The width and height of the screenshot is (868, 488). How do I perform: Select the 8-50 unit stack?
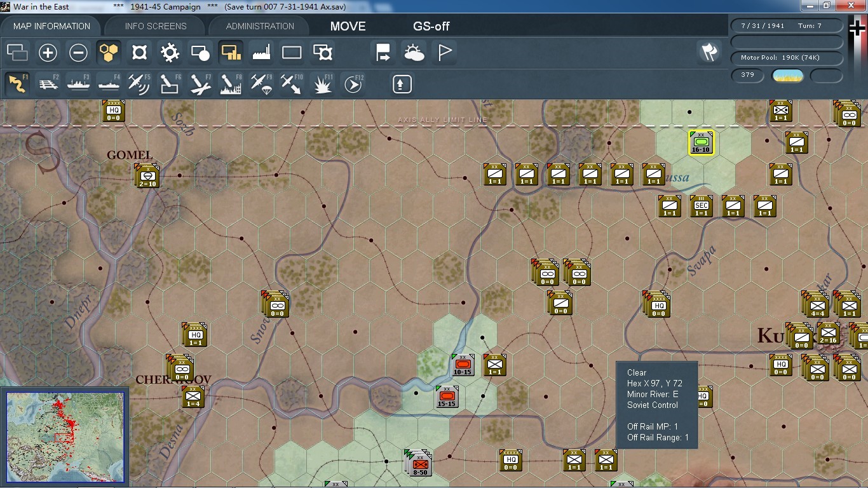tap(419, 464)
